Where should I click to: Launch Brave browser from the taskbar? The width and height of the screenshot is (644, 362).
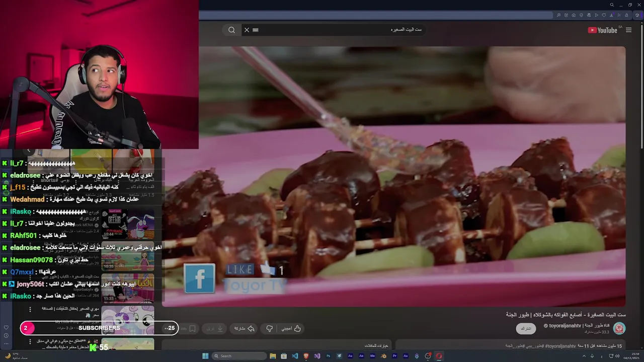coord(306,356)
